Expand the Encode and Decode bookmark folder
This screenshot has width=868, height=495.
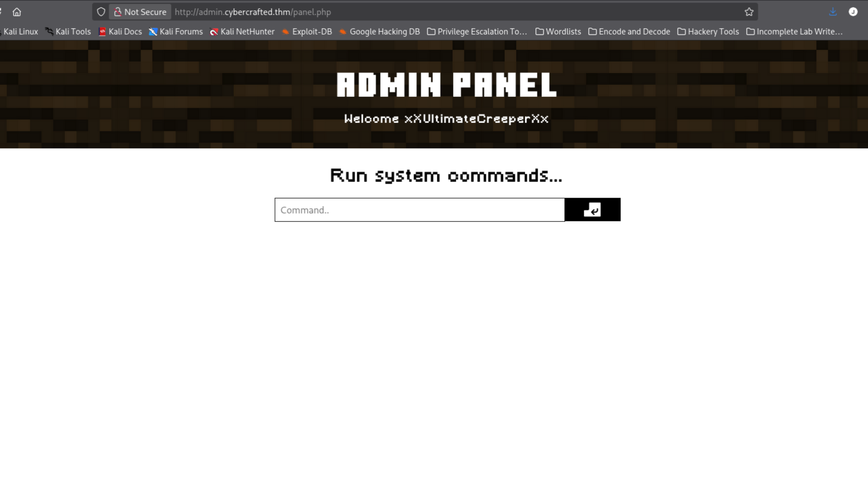629,32
